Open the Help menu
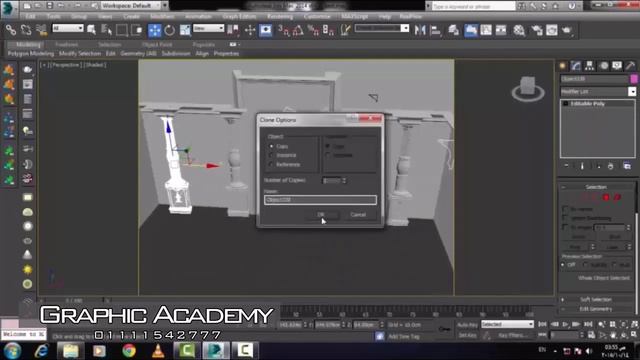The width and height of the screenshot is (640, 360). pyautogui.click(x=384, y=17)
